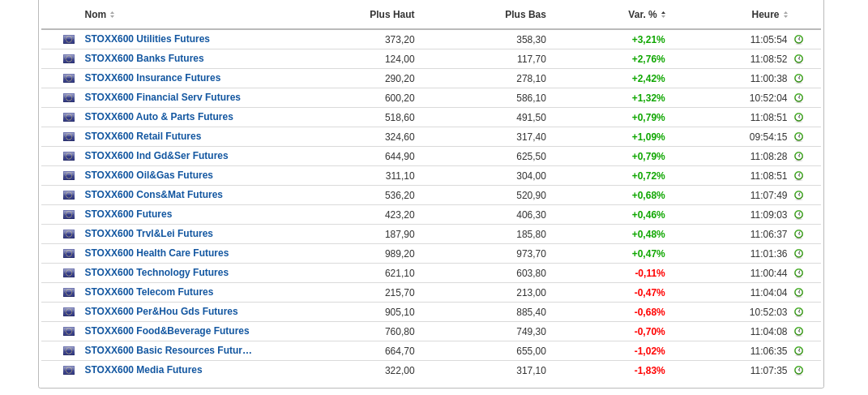This screenshot has width=868, height=395.
Task: Open the STOXX600 Basic Resources Futures link
Action: (168, 350)
